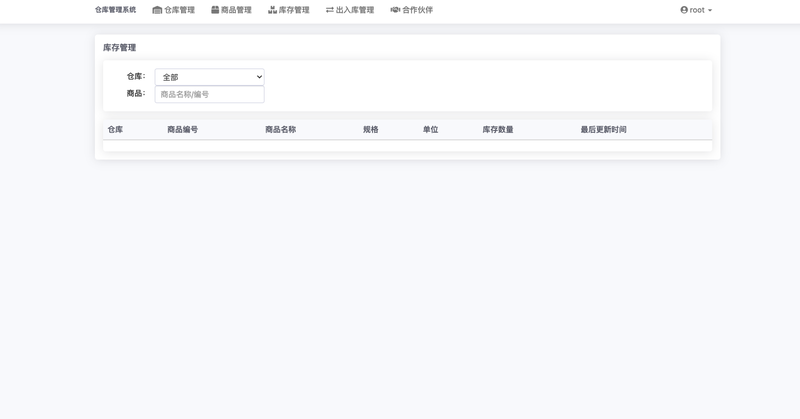Focus the 商品名称/编号 search field
The image size is (800, 419).
[210, 94]
